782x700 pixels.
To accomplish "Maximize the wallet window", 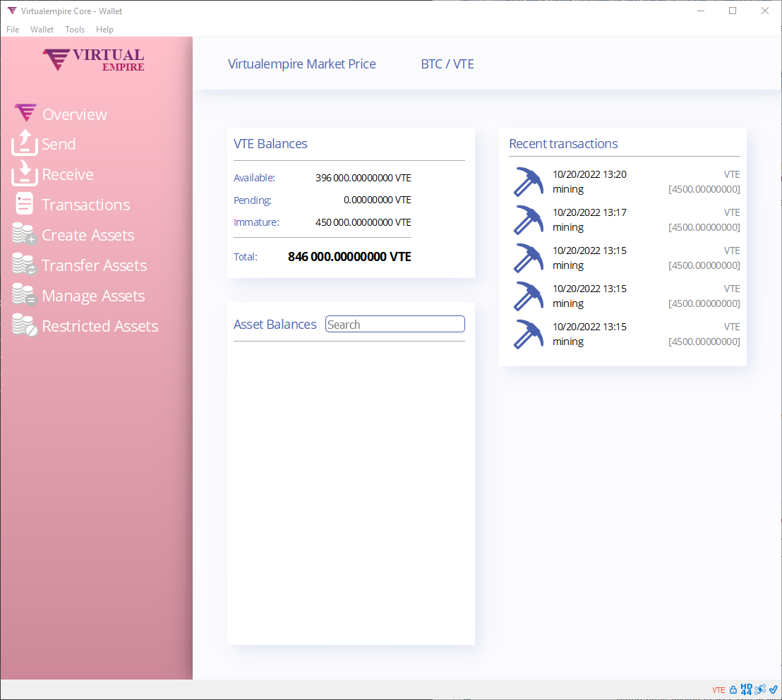I will tap(733, 11).
